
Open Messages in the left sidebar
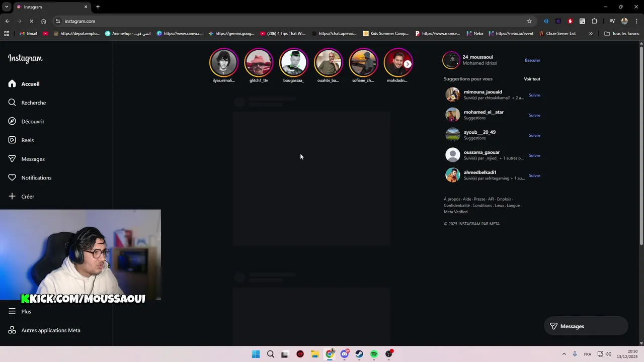pos(26,159)
